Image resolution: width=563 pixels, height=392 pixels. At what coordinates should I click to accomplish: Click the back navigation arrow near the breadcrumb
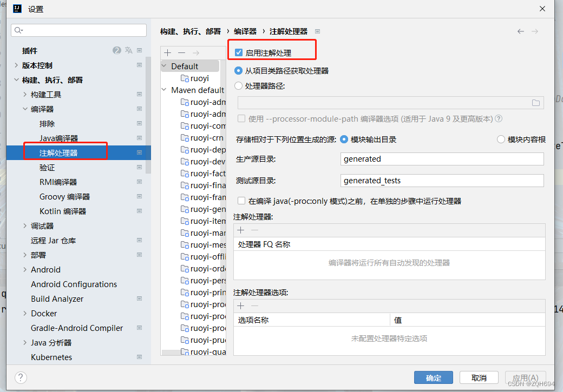click(x=520, y=31)
